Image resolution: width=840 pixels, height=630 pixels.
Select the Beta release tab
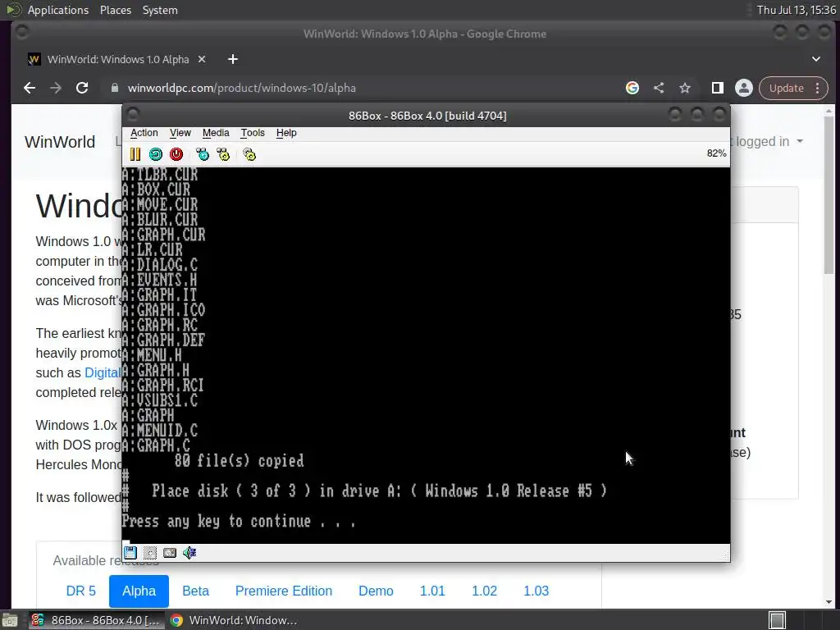[x=195, y=591]
